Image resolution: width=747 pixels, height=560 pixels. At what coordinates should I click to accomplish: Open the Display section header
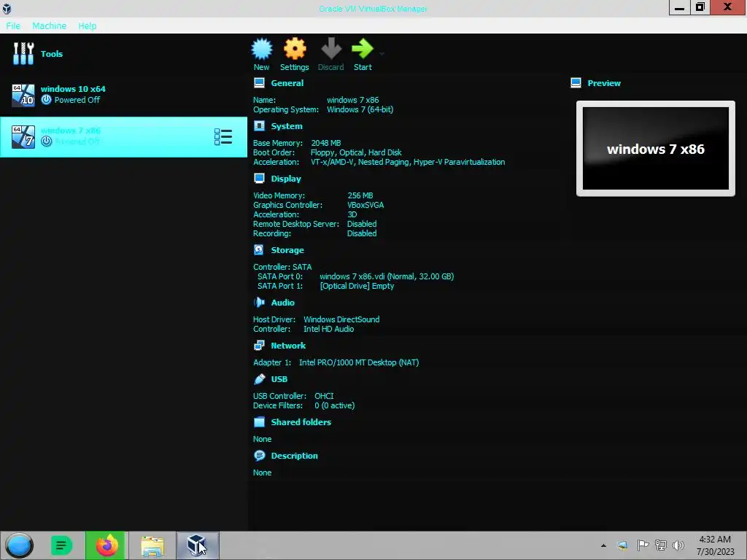pyautogui.click(x=286, y=179)
